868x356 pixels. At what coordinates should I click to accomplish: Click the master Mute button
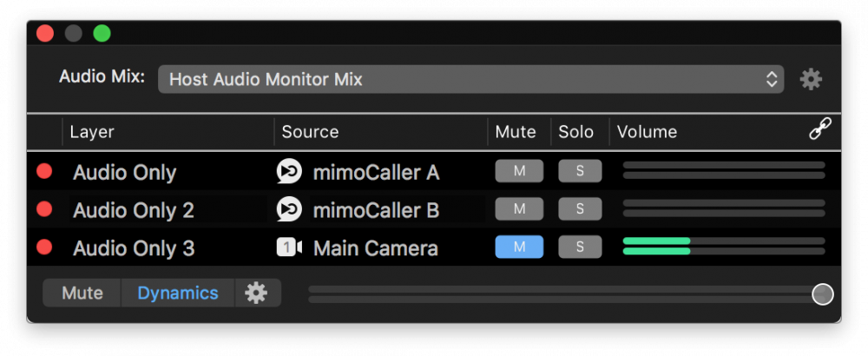pos(82,293)
